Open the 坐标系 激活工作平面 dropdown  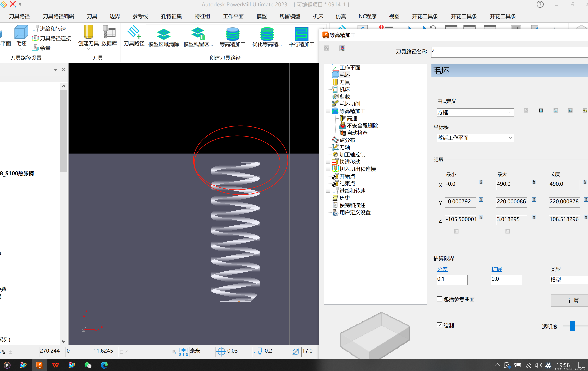475,138
